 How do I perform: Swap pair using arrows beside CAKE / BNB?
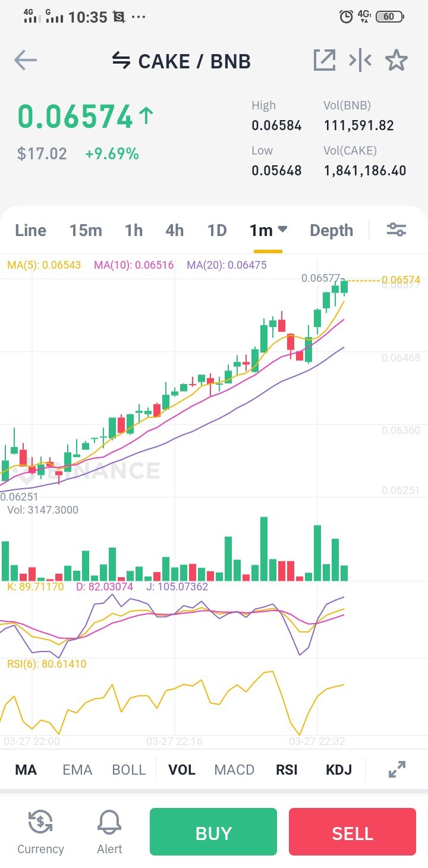point(121,61)
